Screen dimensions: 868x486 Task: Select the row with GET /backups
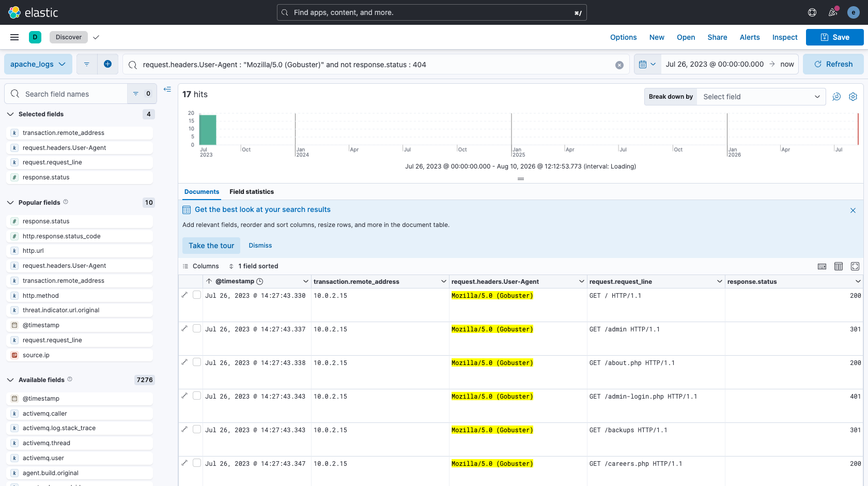[x=197, y=429]
